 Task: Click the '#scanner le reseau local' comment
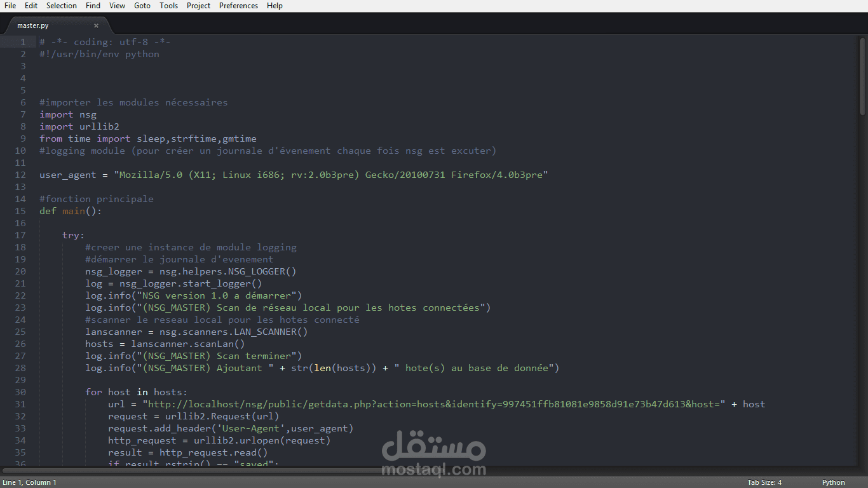pos(222,320)
